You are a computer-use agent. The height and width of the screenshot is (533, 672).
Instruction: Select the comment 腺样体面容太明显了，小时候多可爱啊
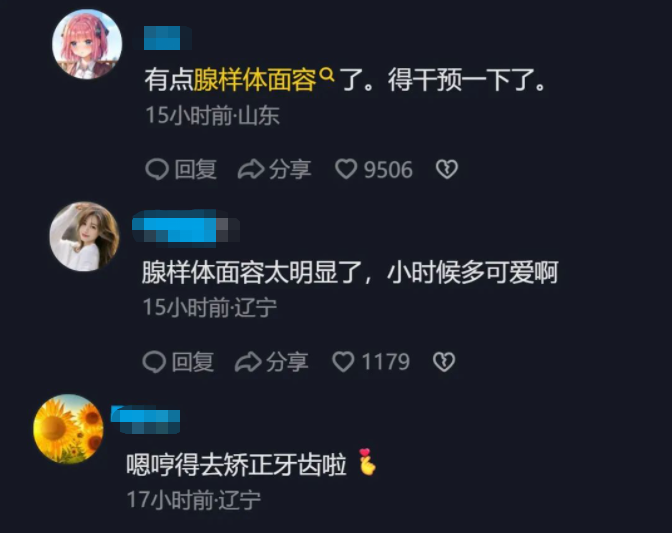[x=350, y=272]
